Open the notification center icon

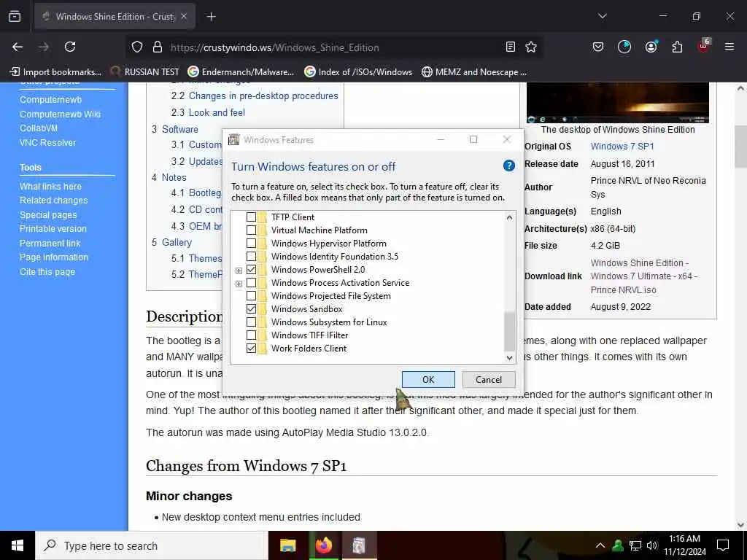723,545
